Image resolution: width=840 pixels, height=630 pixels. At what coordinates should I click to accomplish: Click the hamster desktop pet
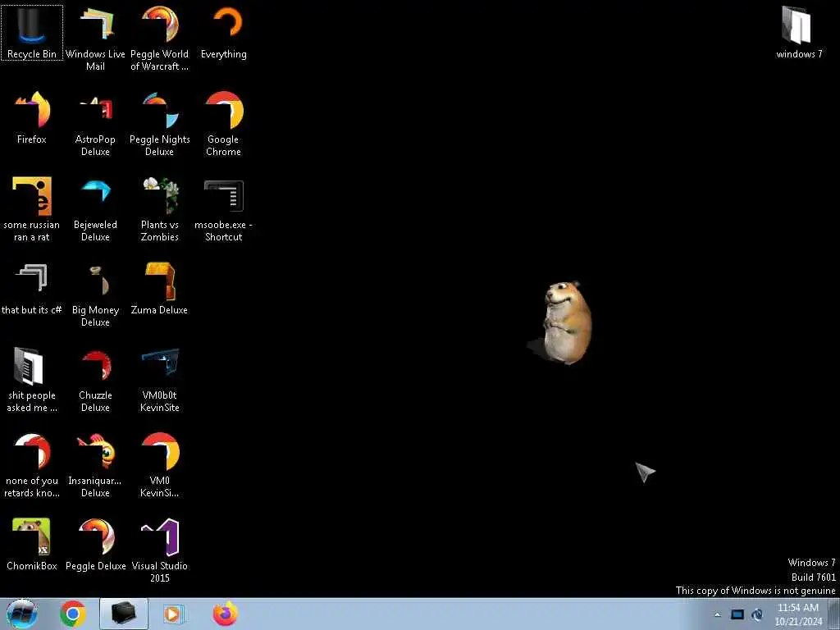567,323
